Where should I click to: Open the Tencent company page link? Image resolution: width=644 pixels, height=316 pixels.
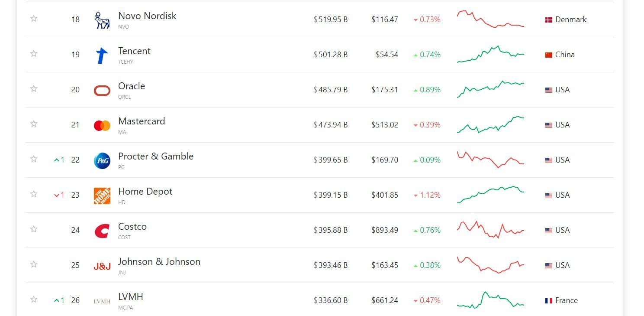click(x=134, y=51)
